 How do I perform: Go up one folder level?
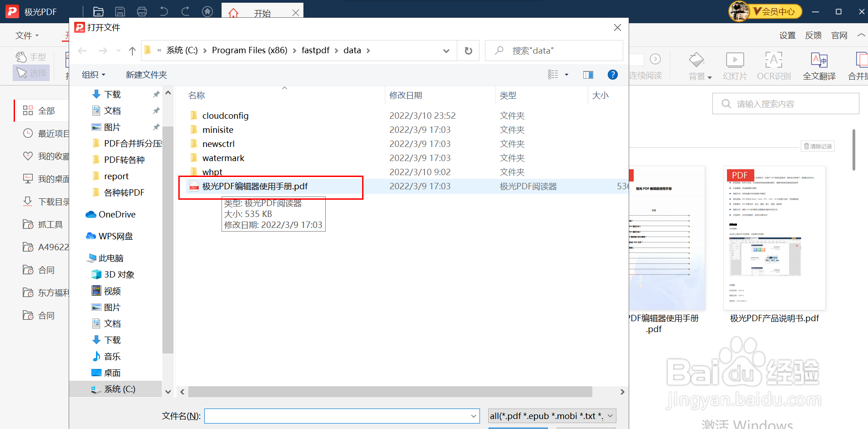(x=132, y=50)
